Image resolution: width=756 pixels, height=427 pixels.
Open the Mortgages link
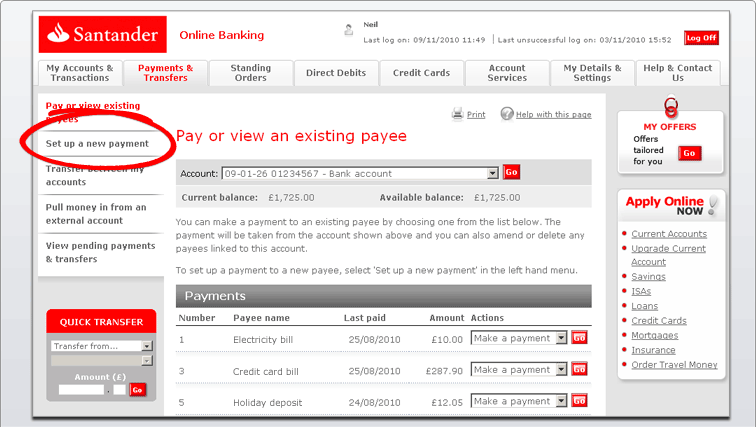point(655,335)
